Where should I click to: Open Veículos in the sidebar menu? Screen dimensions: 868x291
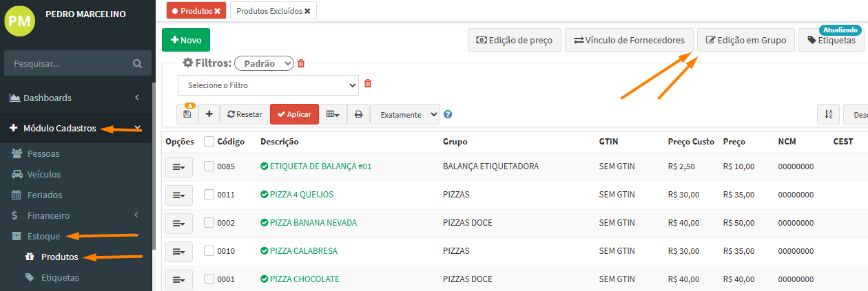click(44, 174)
